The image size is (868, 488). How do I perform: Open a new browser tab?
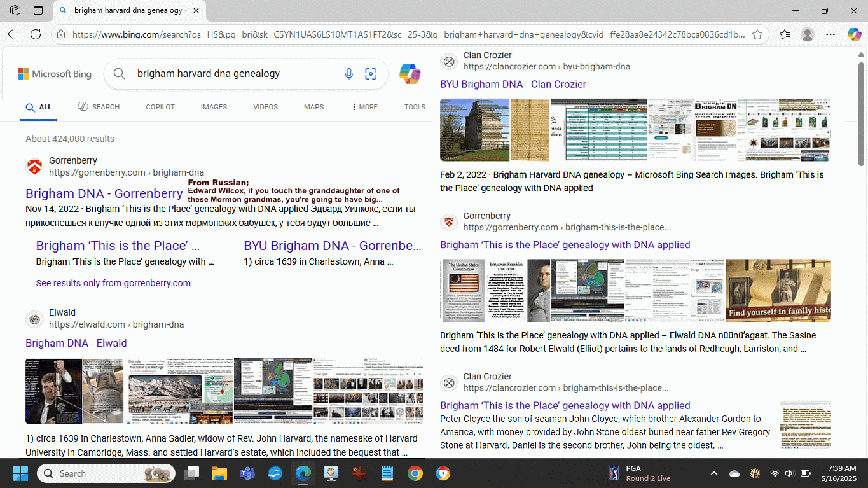point(217,10)
